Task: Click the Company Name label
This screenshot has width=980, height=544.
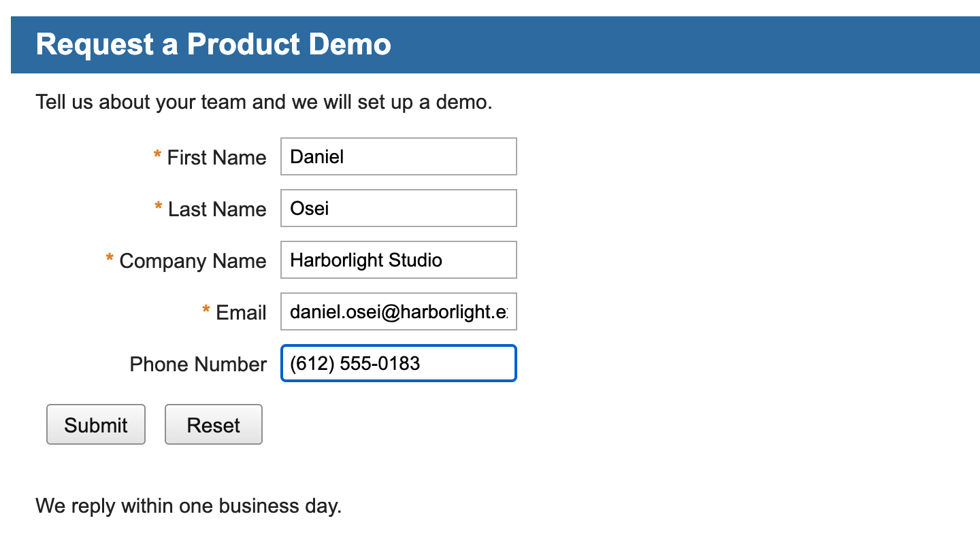Action: (193, 261)
